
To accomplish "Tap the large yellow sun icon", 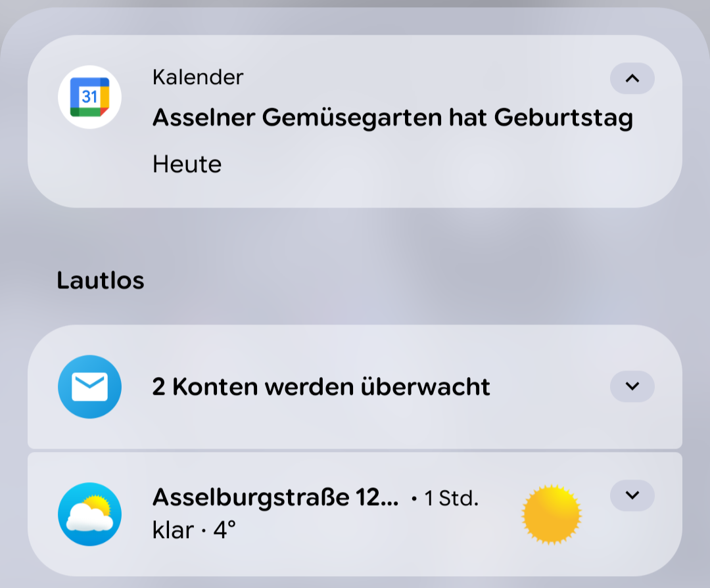I will [552, 514].
